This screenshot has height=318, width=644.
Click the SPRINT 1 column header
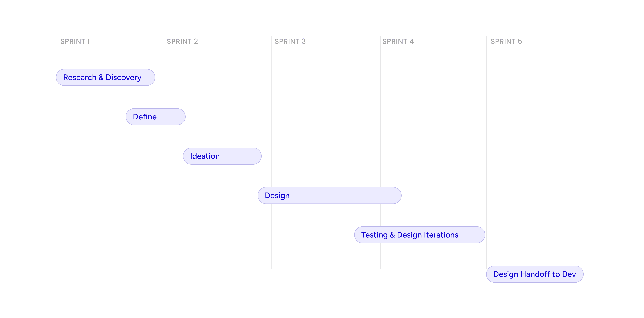[x=75, y=41]
